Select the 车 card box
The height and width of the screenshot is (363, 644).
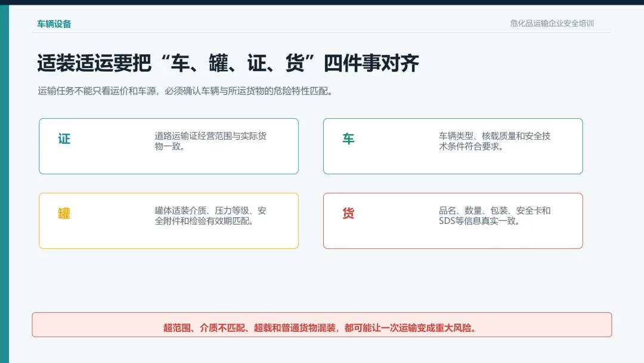pos(453,146)
